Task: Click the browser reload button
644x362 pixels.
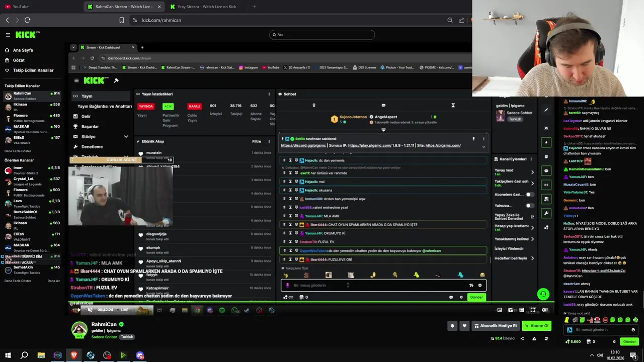Action: pyautogui.click(x=27, y=20)
